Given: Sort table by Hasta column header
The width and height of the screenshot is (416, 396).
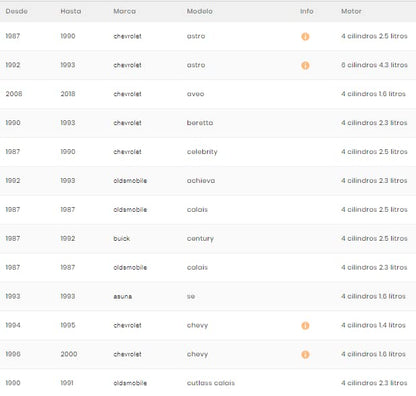Looking at the screenshot, I should (71, 11).
